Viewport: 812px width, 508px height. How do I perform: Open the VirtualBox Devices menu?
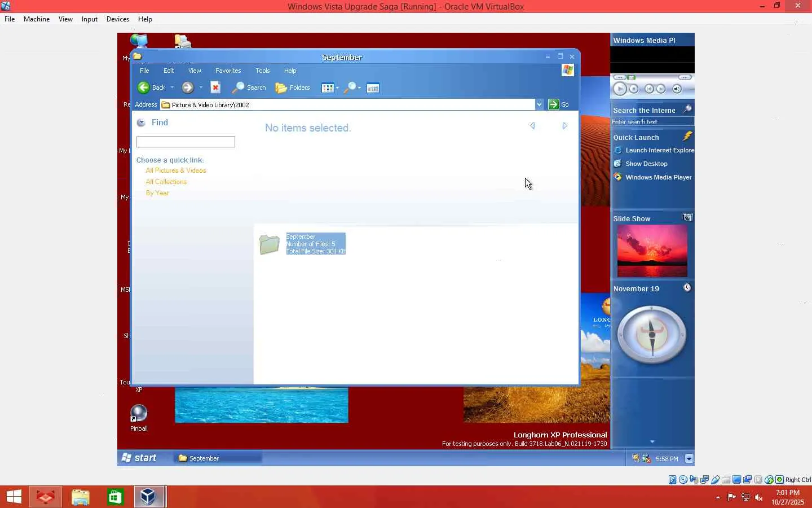coord(118,19)
